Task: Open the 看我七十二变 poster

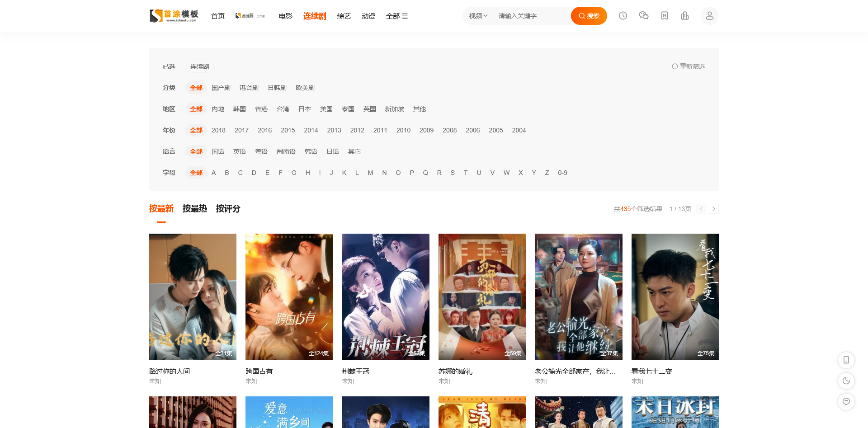Action: [x=675, y=297]
